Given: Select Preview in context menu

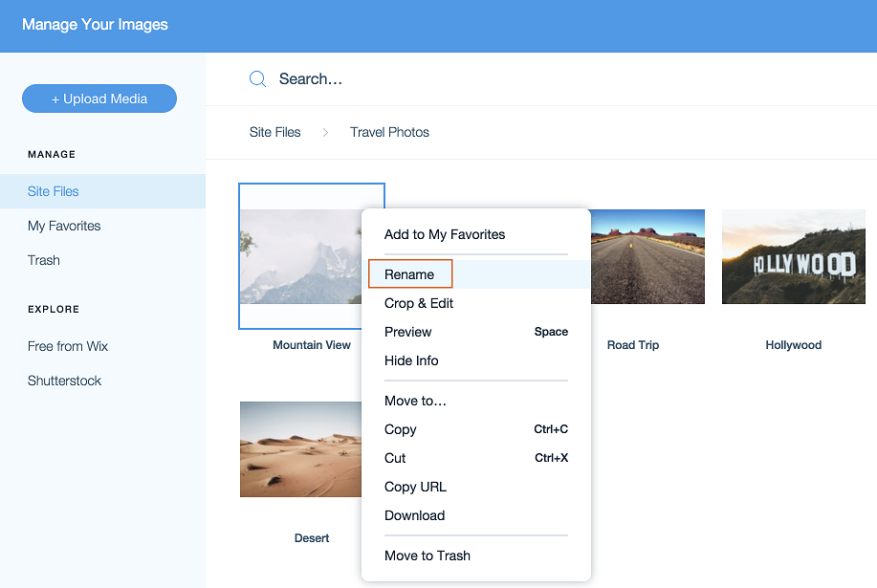Looking at the screenshot, I should (476, 332).
